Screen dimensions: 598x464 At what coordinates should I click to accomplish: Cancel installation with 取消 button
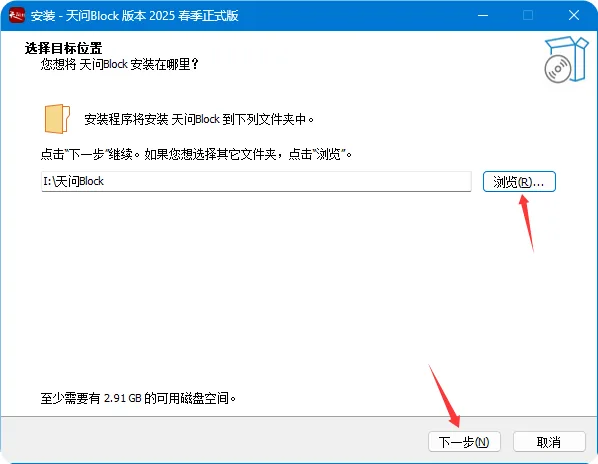(549, 442)
